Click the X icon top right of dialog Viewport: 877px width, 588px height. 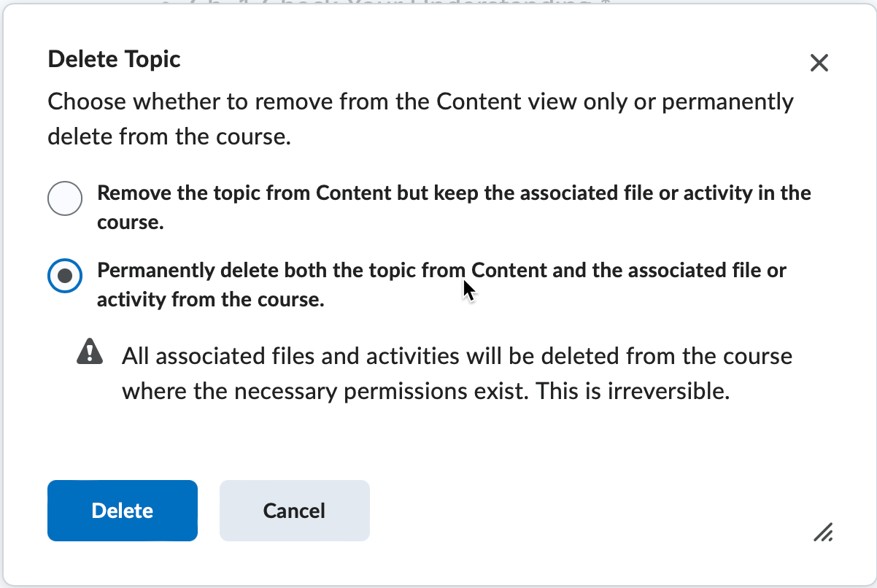tap(819, 63)
